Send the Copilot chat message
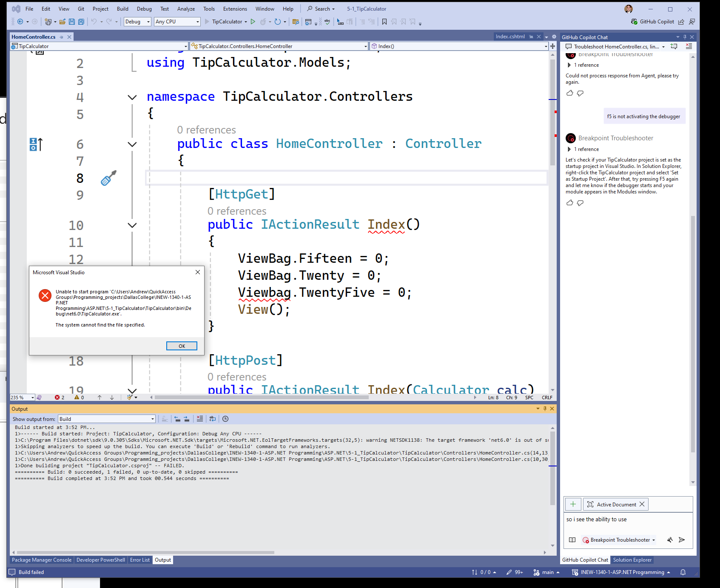The image size is (720, 588). point(682,540)
